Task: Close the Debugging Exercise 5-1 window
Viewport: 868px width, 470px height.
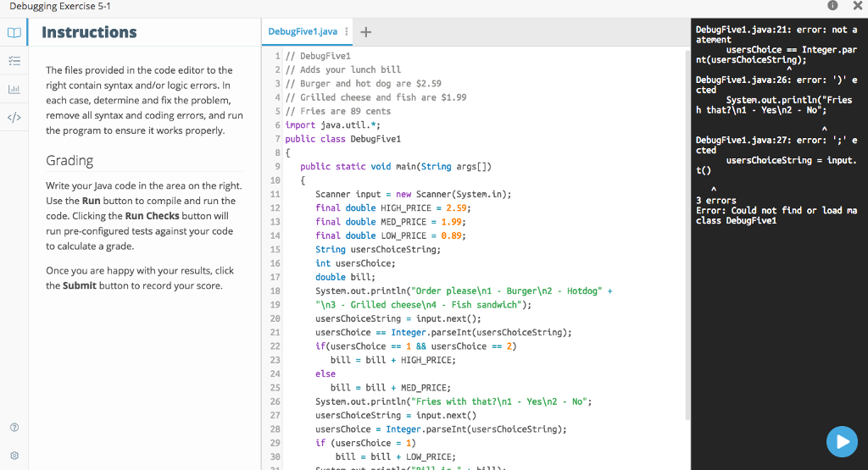Action: [858, 6]
